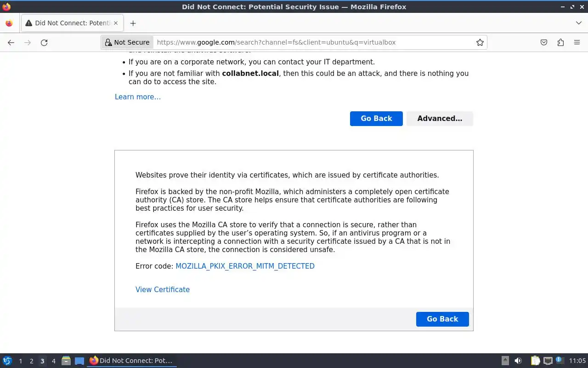Open the file manager taskbar icon
The image size is (588, 368).
coord(66,361)
